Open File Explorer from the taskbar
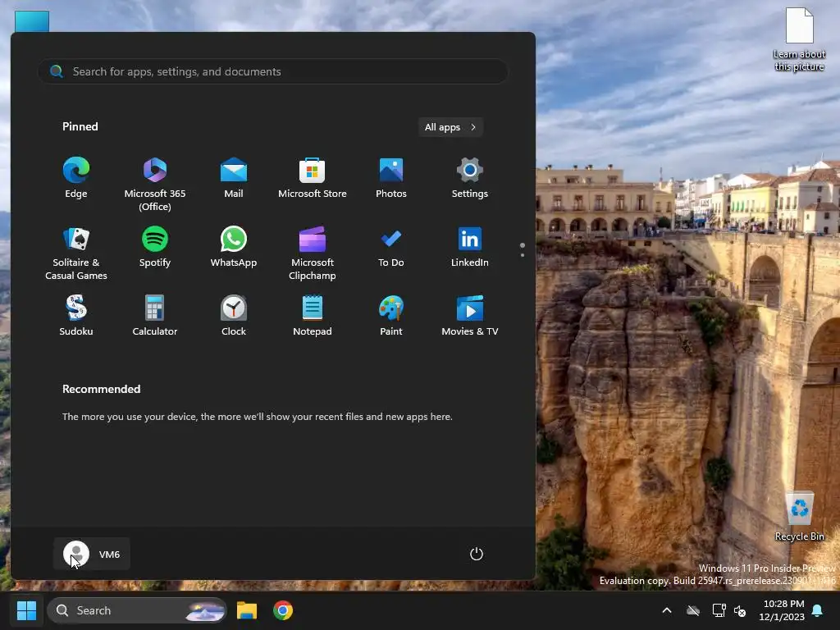Screen dimensions: 840x630 247,610
